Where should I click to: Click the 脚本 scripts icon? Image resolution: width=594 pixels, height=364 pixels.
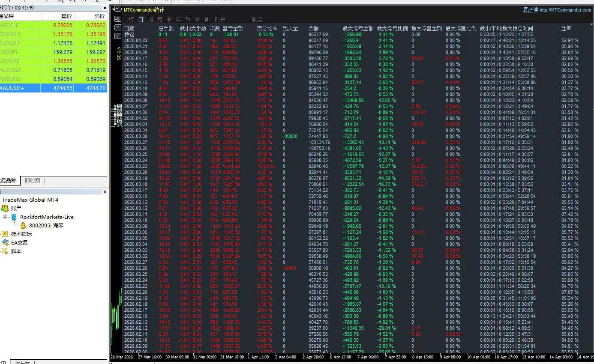tap(5, 251)
